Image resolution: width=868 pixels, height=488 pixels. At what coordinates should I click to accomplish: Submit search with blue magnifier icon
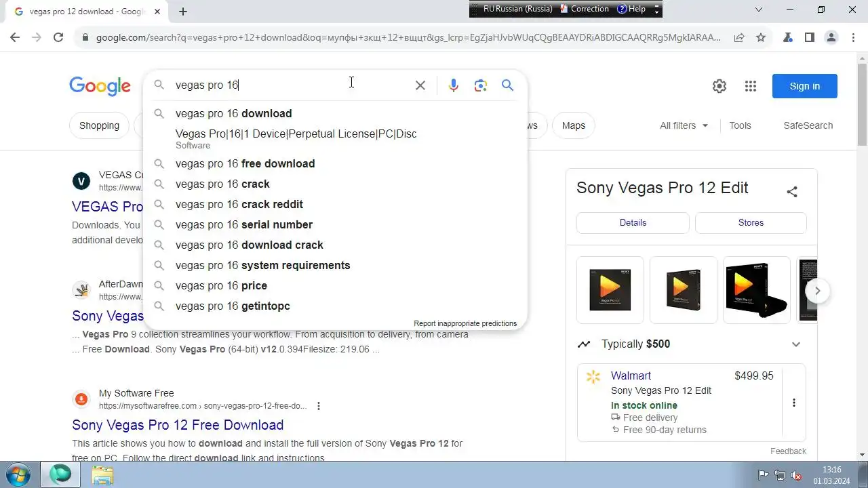click(507, 85)
